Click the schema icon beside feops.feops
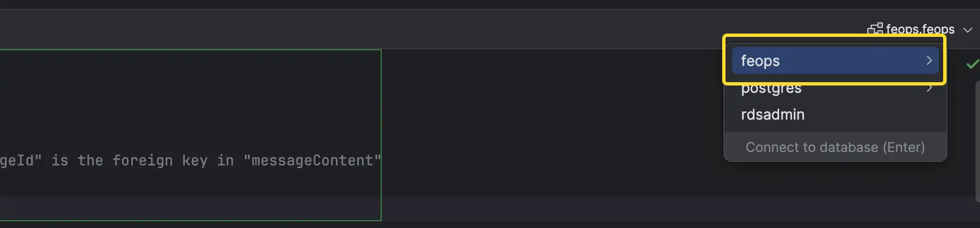980x228 pixels. tap(875, 29)
